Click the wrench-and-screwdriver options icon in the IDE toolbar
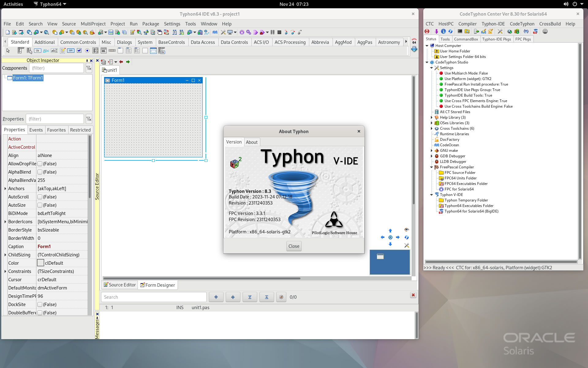The height and width of the screenshot is (368, 588). point(223,32)
